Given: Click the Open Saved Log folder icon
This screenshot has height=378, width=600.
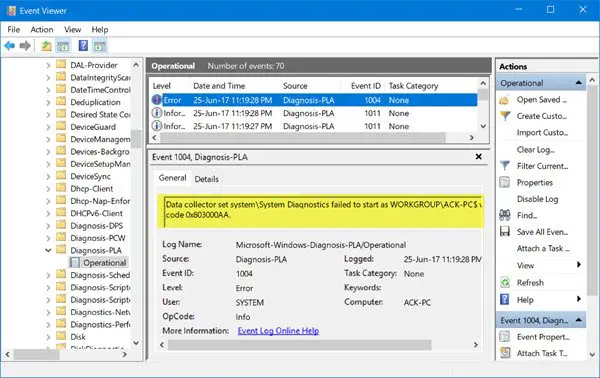Looking at the screenshot, I should pos(504,100).
